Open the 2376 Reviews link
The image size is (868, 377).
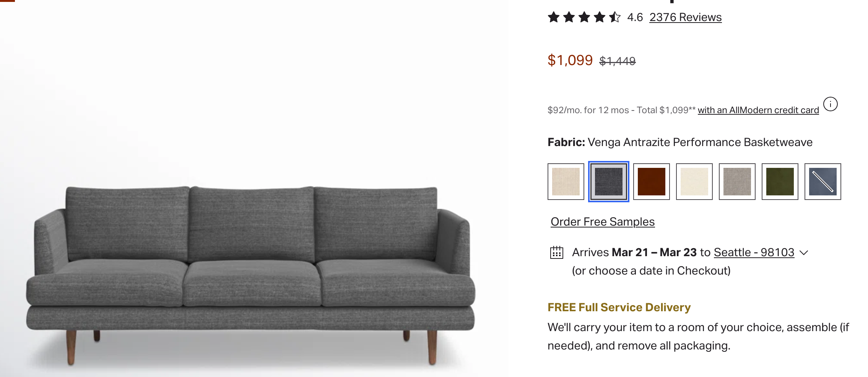[x=685, y=17]
